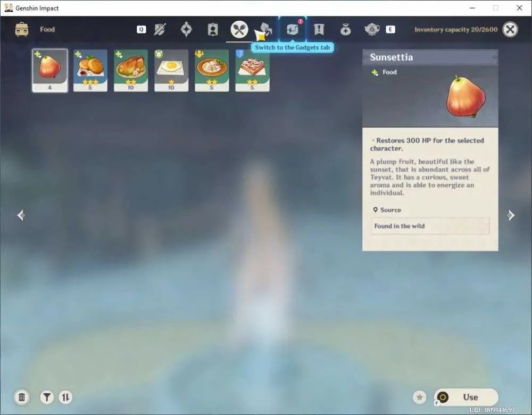Go to previous page with left arrow
Screen dimensions: 532x415
(x=21, y=215)
